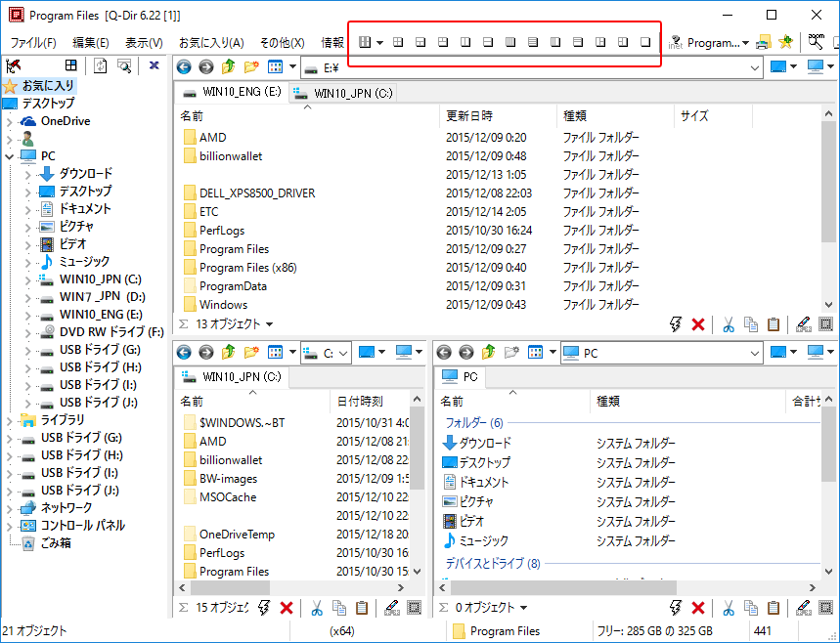Select ごみ箱 in the tree
This screenshot has height=643, width=840.
(56, 543)
